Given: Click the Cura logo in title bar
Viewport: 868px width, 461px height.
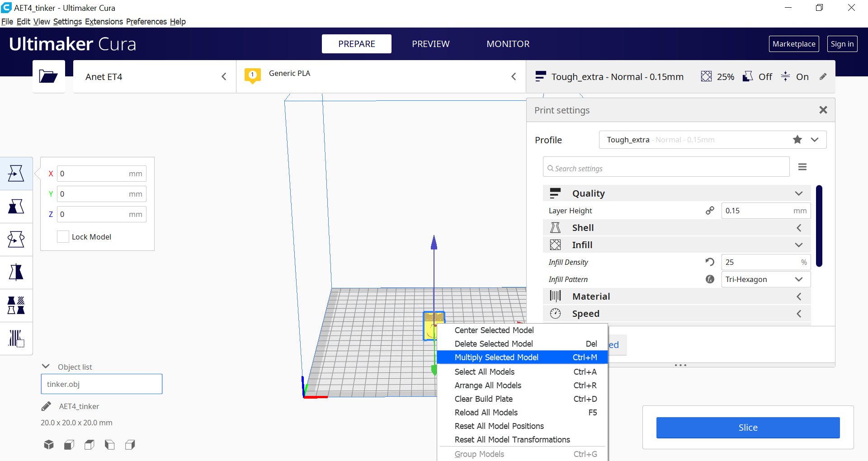Looking at the screenshot, I should [x=6, y=8].
